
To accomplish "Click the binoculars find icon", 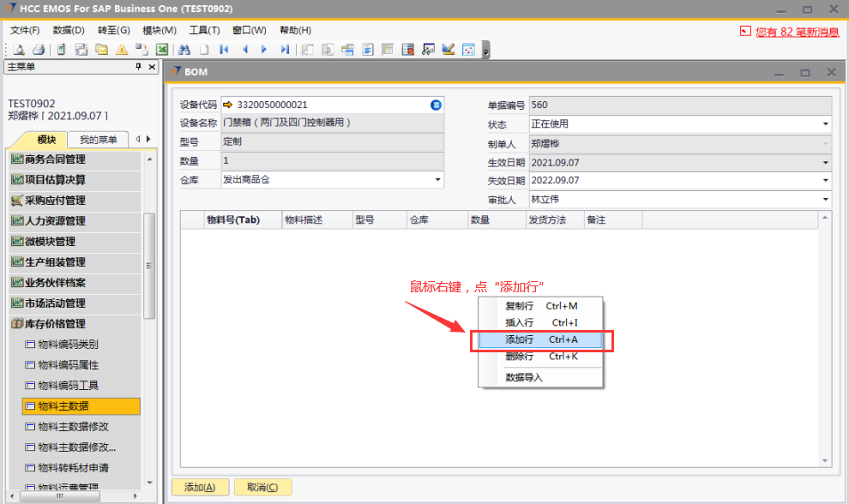I will (184, 50).
